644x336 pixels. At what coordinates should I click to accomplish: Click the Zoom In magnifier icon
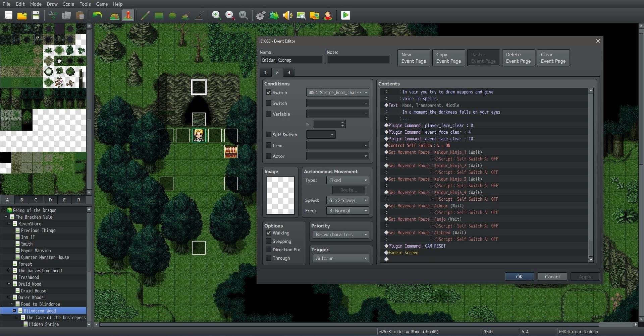(x=216, y=15)
